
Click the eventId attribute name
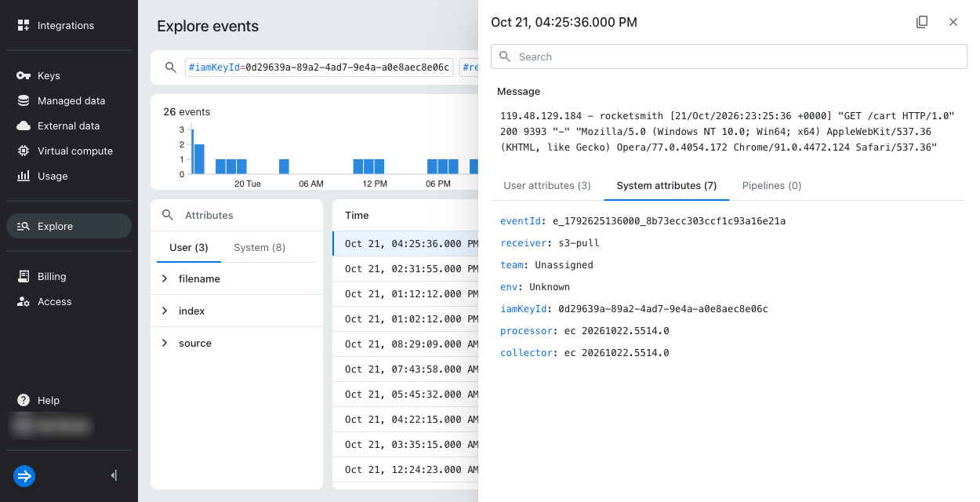(x=521, y=221)
